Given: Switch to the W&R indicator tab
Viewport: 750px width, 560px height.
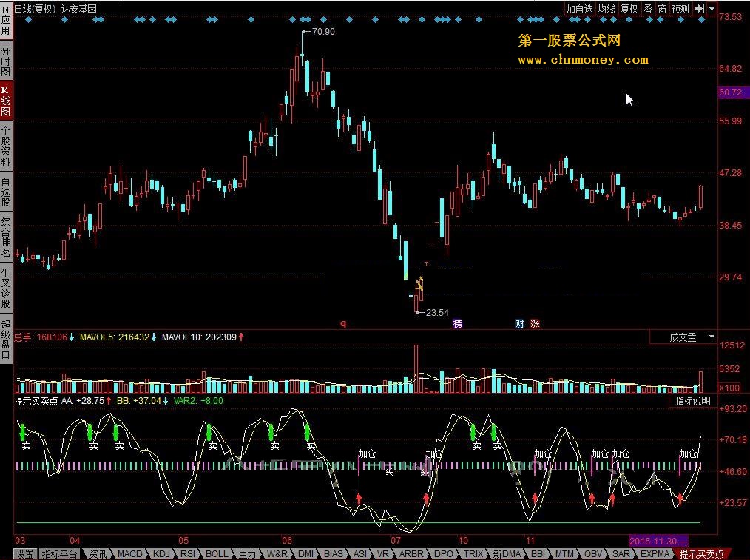Looking at the screenshot, I should 277,554.
